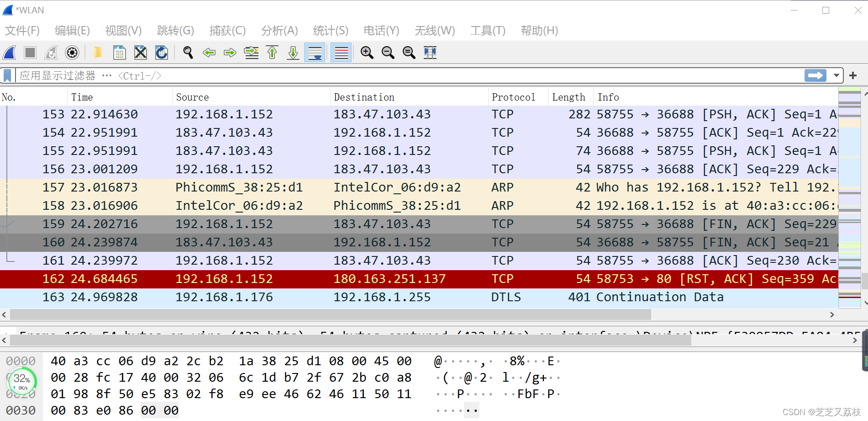The height and width of the screenshot is (421, 868).
Task: Open the 无线(W) menu
Action: [435, 31]
